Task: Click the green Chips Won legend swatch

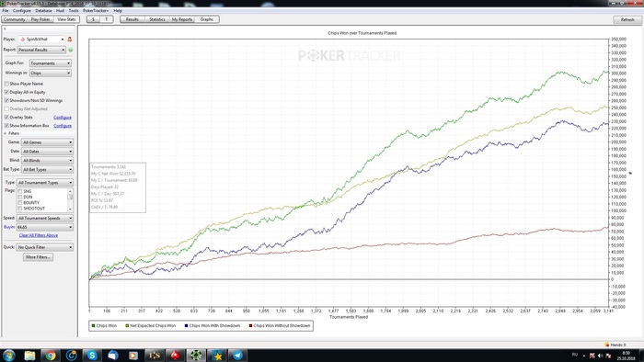Action: click(x=93, y=325)
